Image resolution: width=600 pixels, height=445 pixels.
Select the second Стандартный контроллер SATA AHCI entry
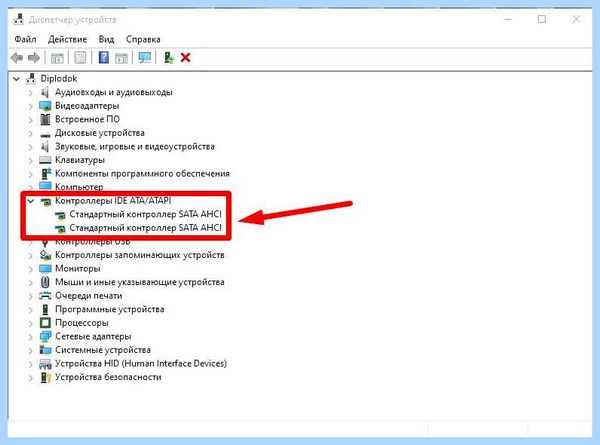145,228
